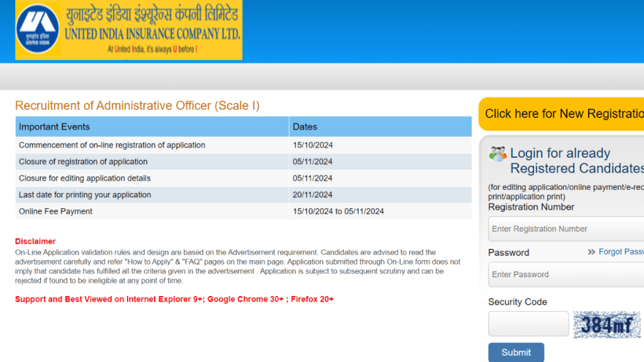Focus the Enter Password field
This screenshot has width=644, height=362.
pyautogui.click(x=566, y=275)
